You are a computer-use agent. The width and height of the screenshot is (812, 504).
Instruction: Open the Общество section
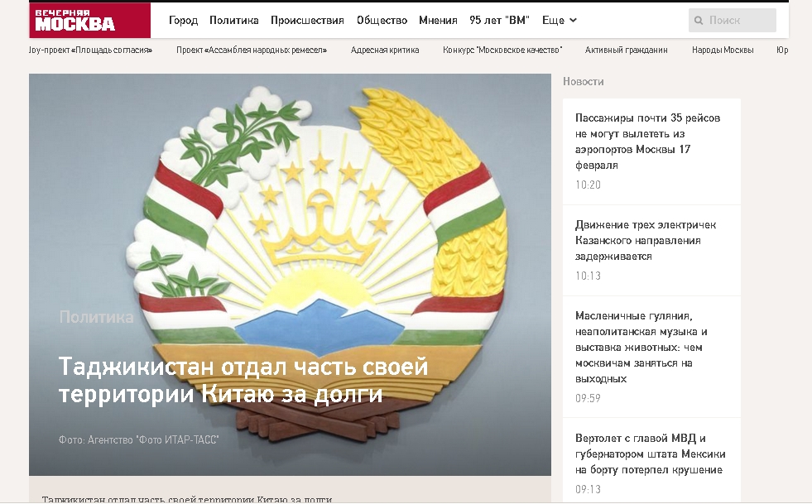coord(382,20)
